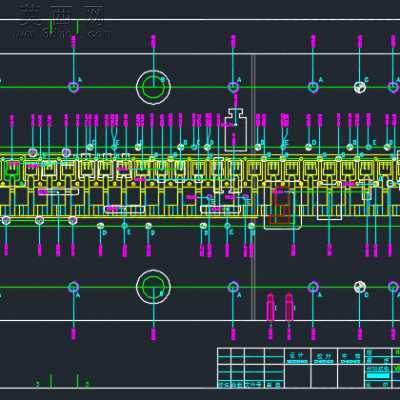Select the large double circle on the upper green line

[154, 87]
